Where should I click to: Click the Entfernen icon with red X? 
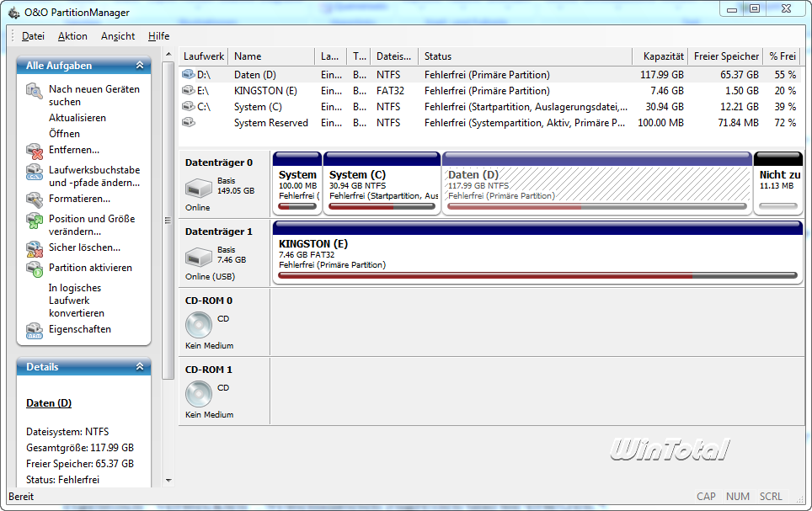pos(35,152)
